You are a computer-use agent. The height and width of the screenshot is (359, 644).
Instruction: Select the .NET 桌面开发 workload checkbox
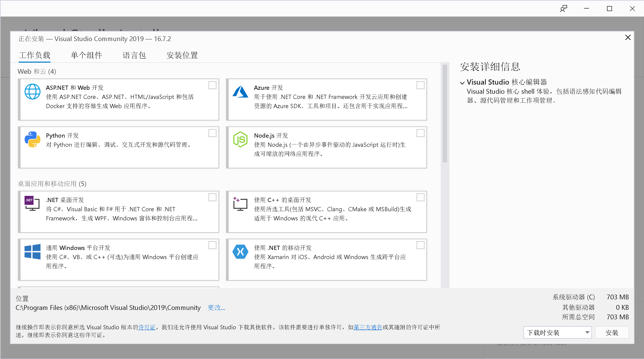click(212, 197)
